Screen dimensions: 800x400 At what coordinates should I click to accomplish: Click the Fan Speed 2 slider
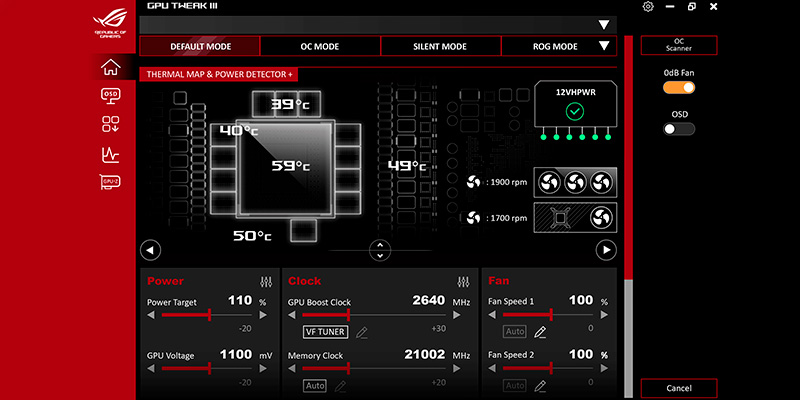pyautogui.click(x=548, y=368)
